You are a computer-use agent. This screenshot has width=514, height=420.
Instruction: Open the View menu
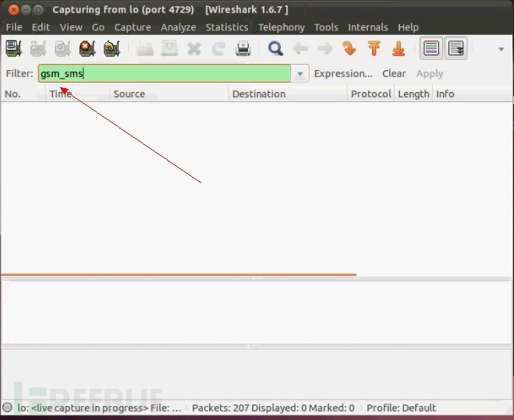71,27
